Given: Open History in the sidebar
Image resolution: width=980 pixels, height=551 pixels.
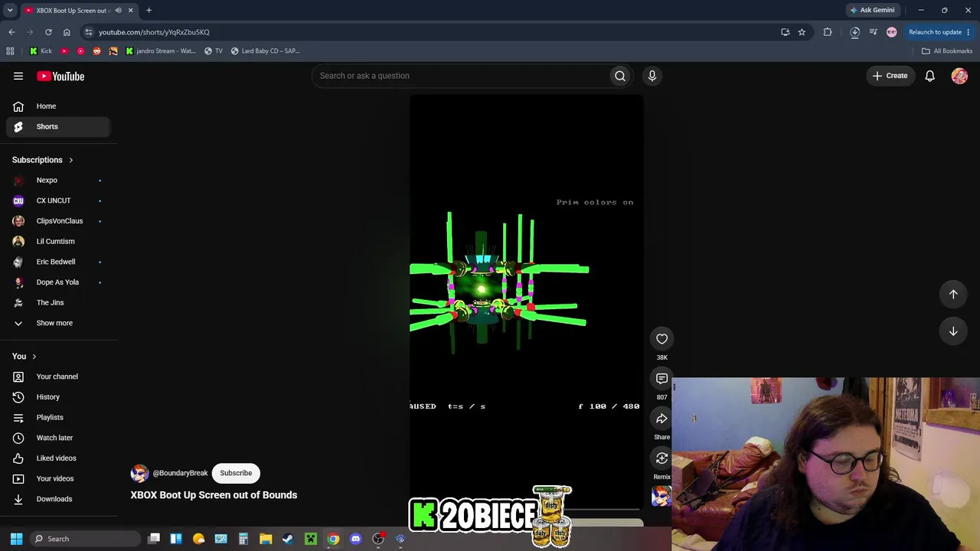Looking at the screenshot, I should (x=58, y=397).
